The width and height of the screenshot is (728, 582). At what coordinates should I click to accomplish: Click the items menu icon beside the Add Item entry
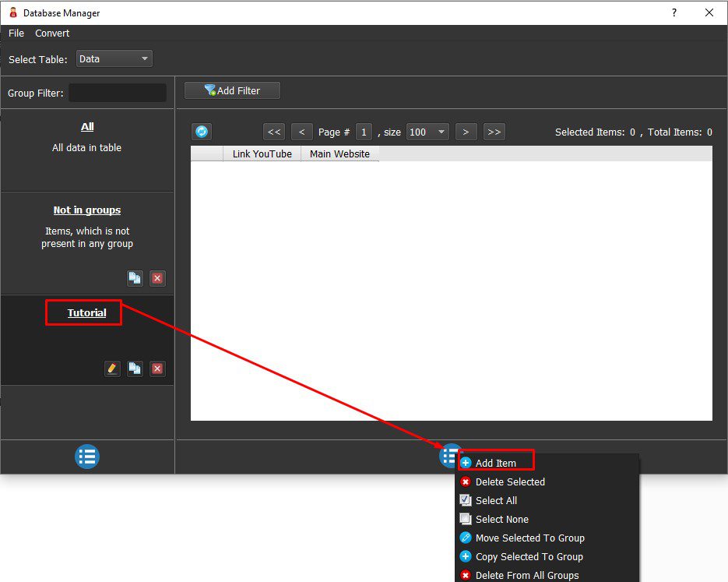(x=448, y=456)
